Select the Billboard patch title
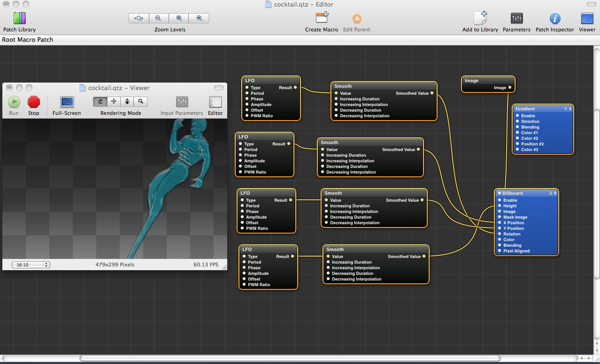 pyautogui.click(x=512, y=193)
